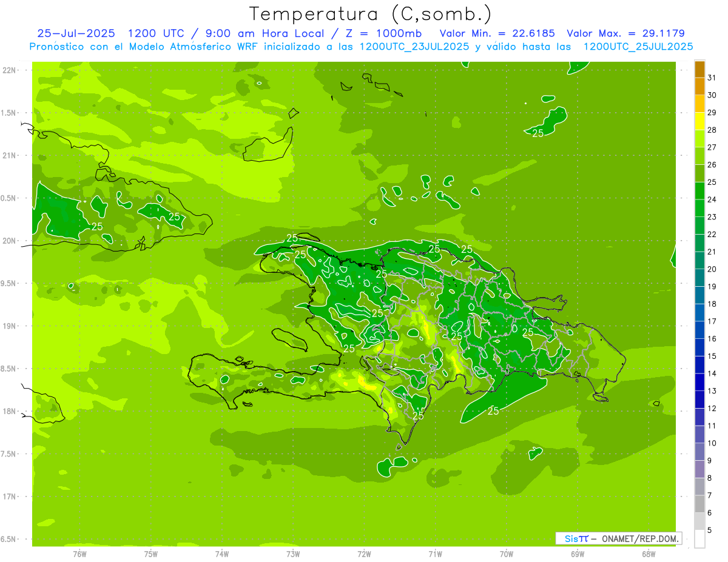Screen dimensions: 728x562
Task: Select the amber legend swatch between 29 and 30
Action: pos(699,104)
